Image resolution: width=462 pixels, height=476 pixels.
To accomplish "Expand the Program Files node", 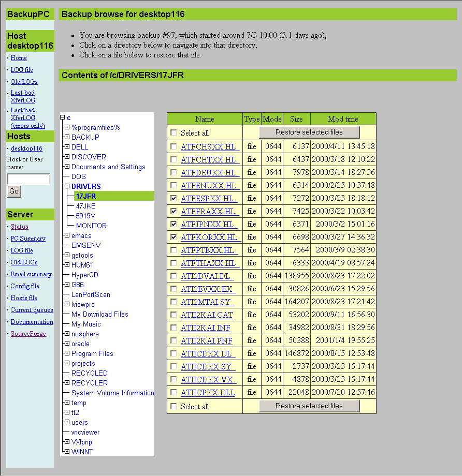I will 67,353.
